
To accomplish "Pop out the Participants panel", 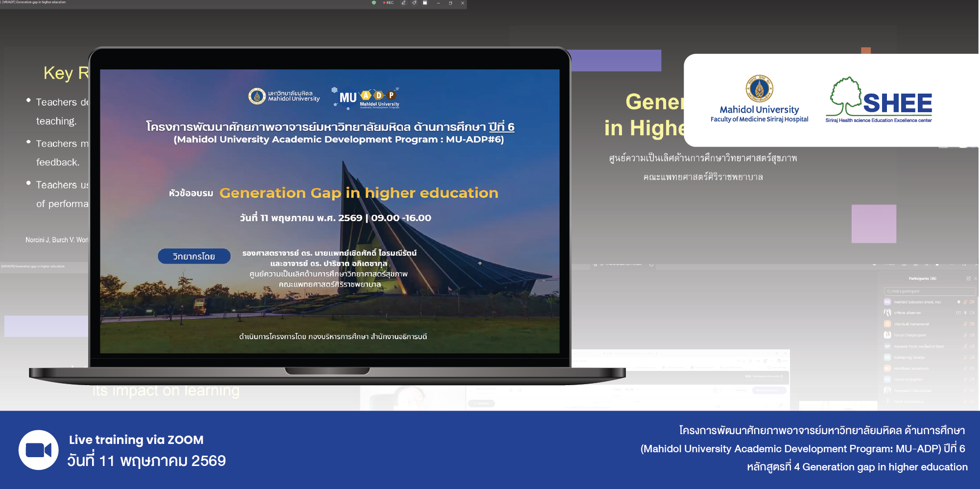I will tap(968, 278).
